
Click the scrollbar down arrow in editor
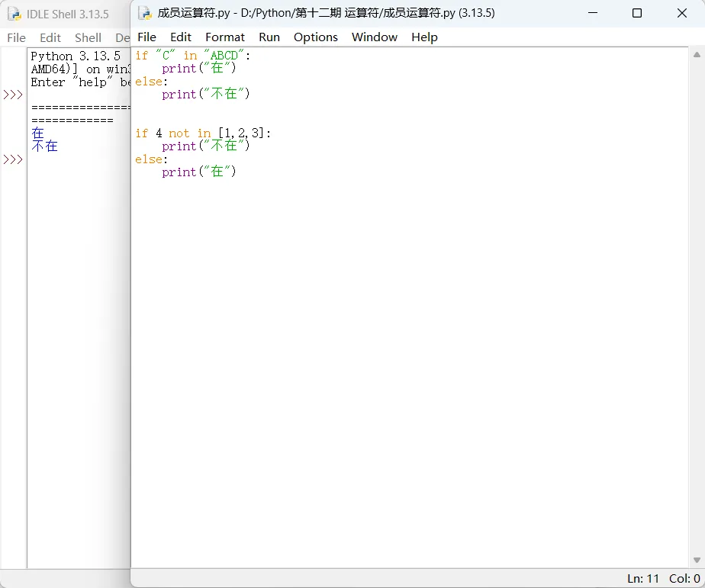[697, 560]
